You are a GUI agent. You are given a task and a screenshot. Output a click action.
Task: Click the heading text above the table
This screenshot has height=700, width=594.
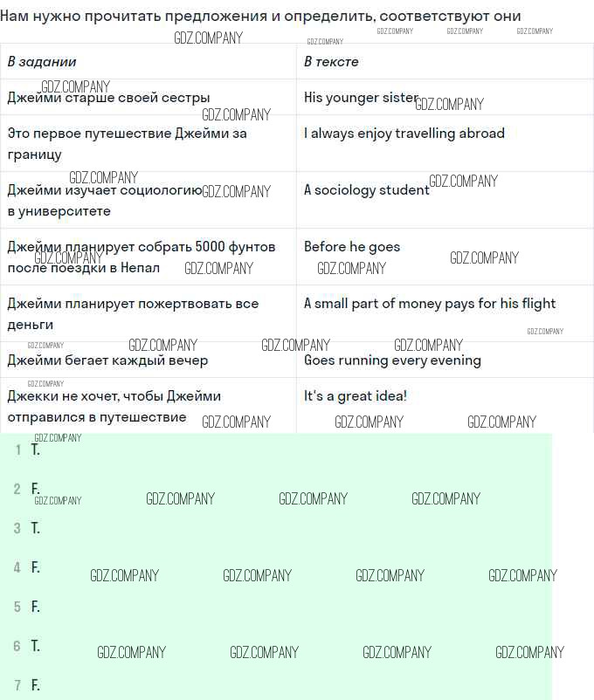260,16
